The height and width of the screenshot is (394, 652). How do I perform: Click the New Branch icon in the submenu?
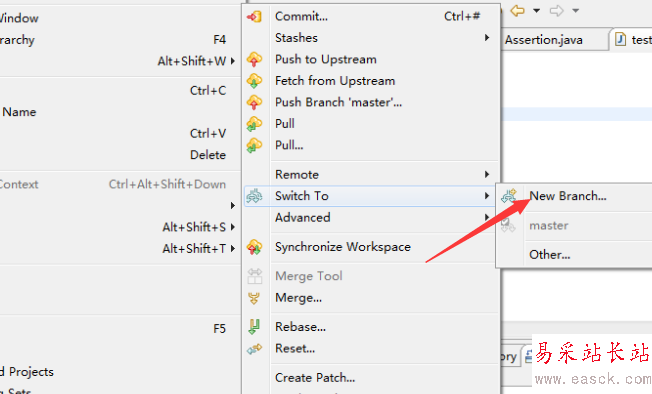tap(509, 196)
